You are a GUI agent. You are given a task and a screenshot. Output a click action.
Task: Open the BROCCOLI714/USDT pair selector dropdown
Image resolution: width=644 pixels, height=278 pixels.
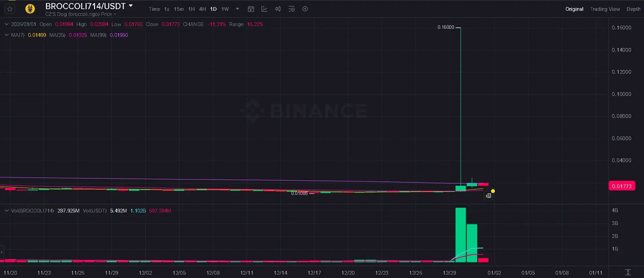click(131, 6)
